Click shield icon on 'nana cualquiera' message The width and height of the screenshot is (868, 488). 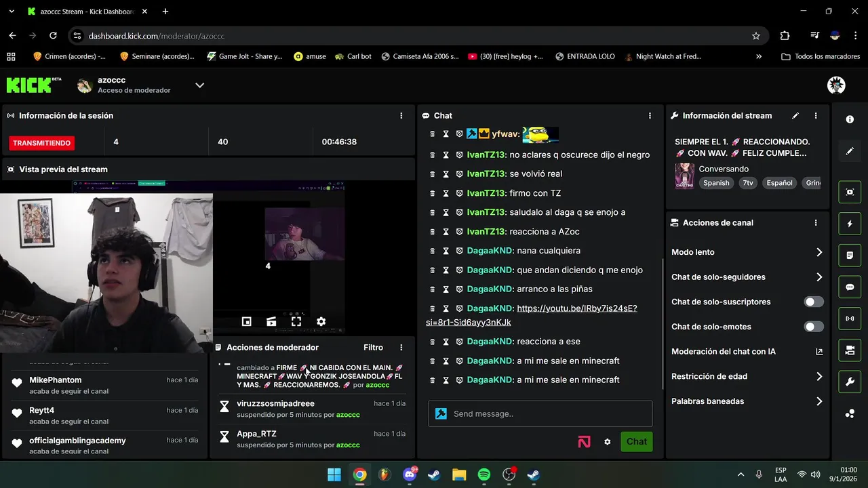coord(459,251)
